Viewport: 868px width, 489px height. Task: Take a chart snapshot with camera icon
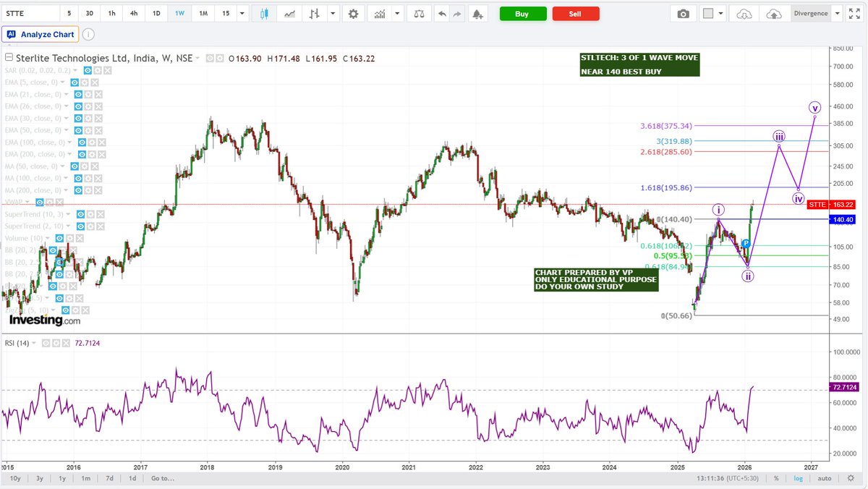coord(684,14)
